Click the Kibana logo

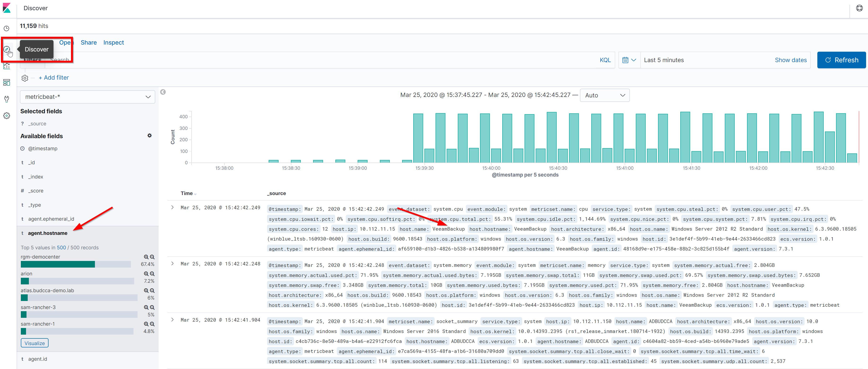pos(7,8)
